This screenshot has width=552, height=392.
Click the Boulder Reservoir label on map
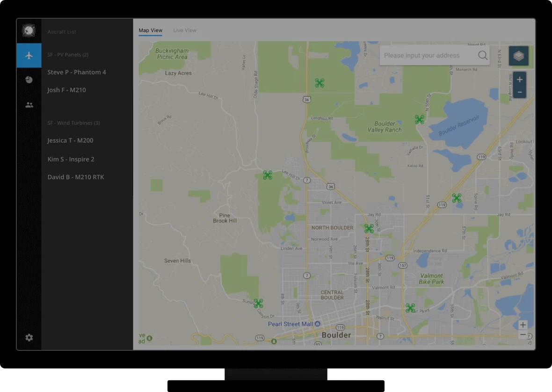[x=459, y=126]
